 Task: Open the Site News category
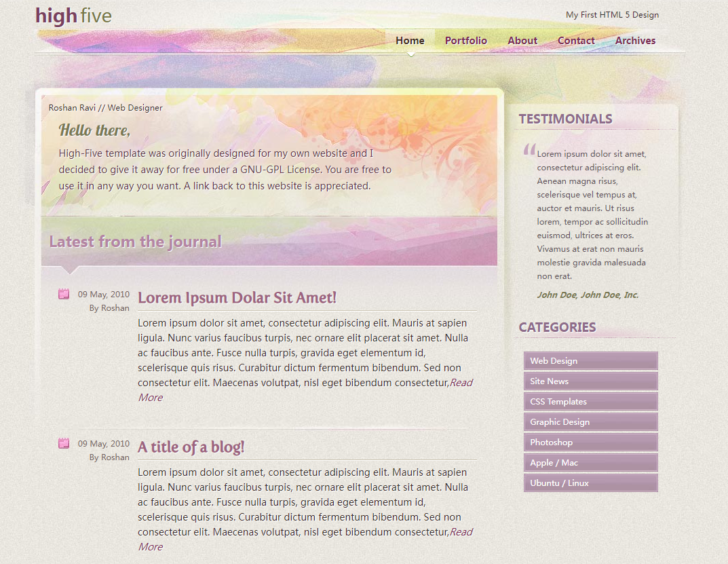[590, 381]
